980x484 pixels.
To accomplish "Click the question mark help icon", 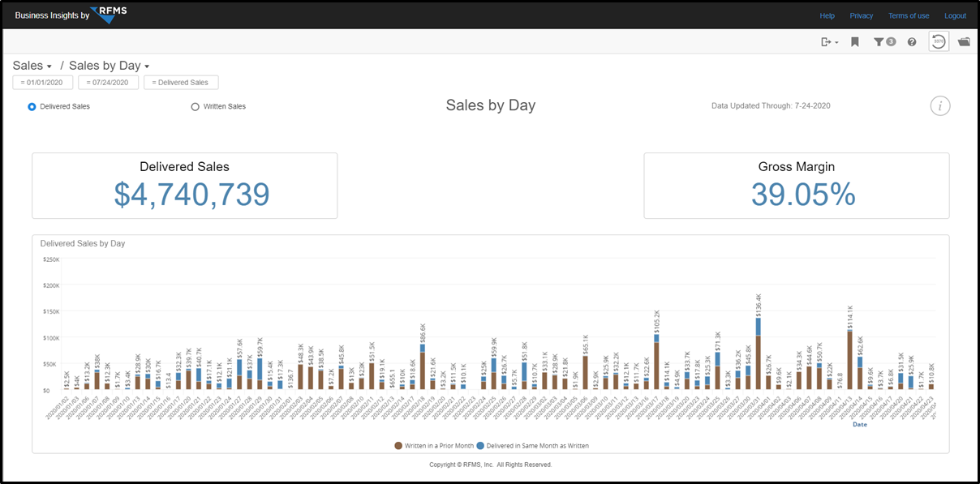I will pos(912,41).
